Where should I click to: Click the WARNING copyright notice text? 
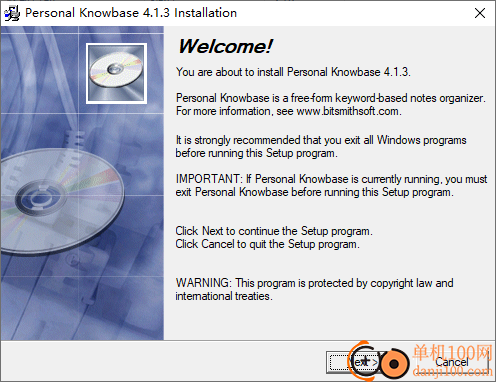(314, 289)
